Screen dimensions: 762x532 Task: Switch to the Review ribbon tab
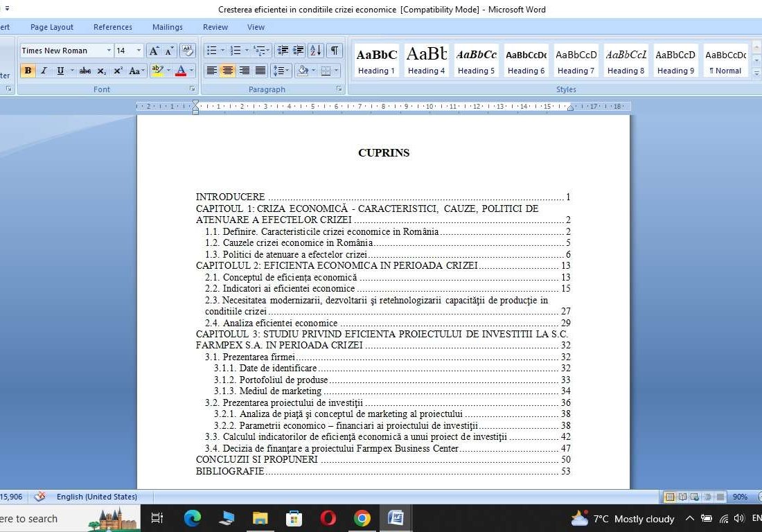(215, 27)
